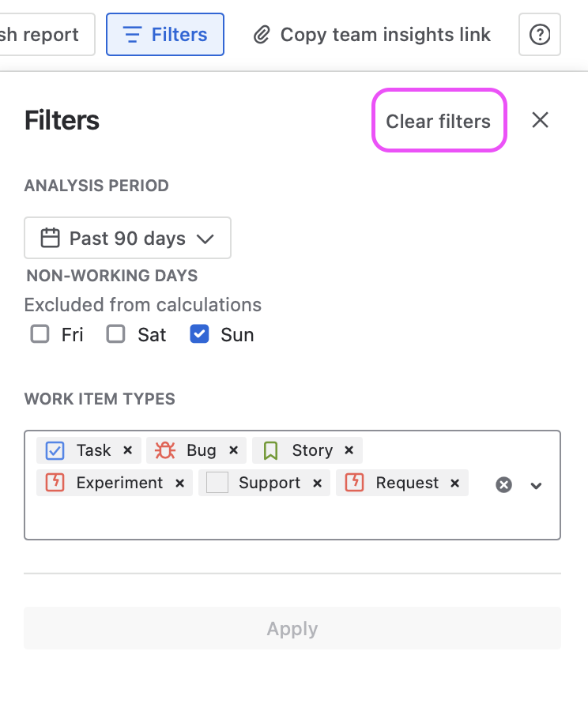Click the paperclip link icon
Viewport: 588px width, 715px height.
(x=262, y=35)
